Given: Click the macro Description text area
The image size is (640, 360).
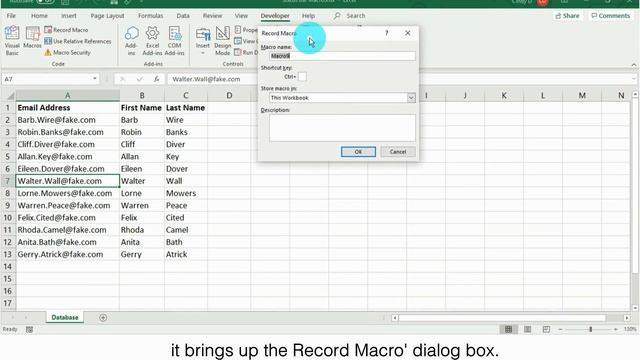Looking at the screenshot, I should (342, 128).
